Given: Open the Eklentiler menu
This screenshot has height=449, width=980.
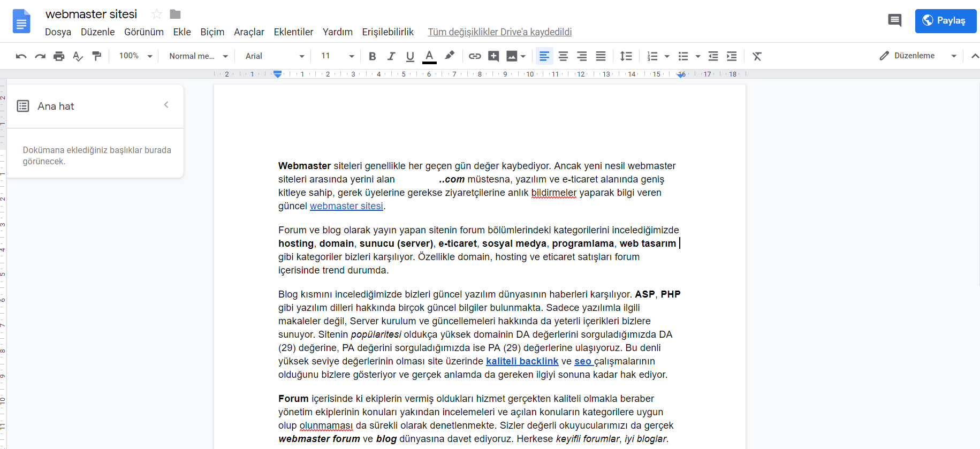Looking at the screenshot, I should [x=293, y=32].
